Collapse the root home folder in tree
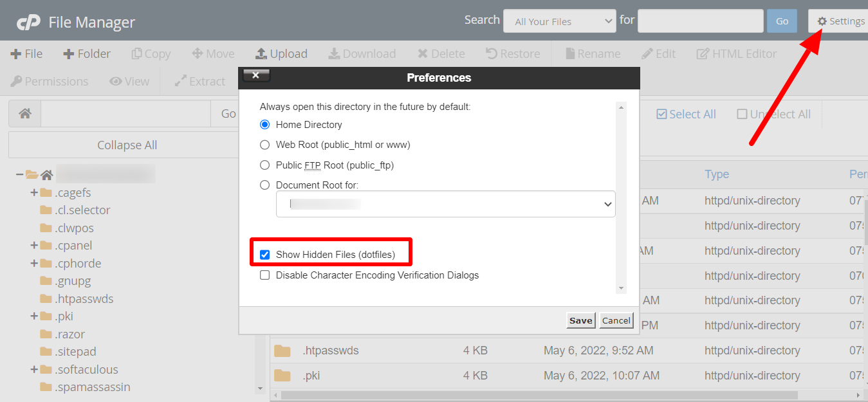 20,174
